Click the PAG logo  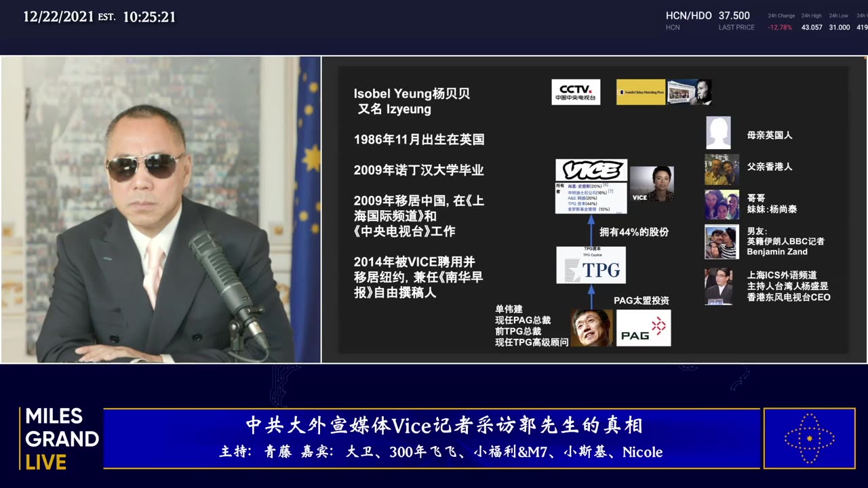pyautogui.click(x=644, y=328)
